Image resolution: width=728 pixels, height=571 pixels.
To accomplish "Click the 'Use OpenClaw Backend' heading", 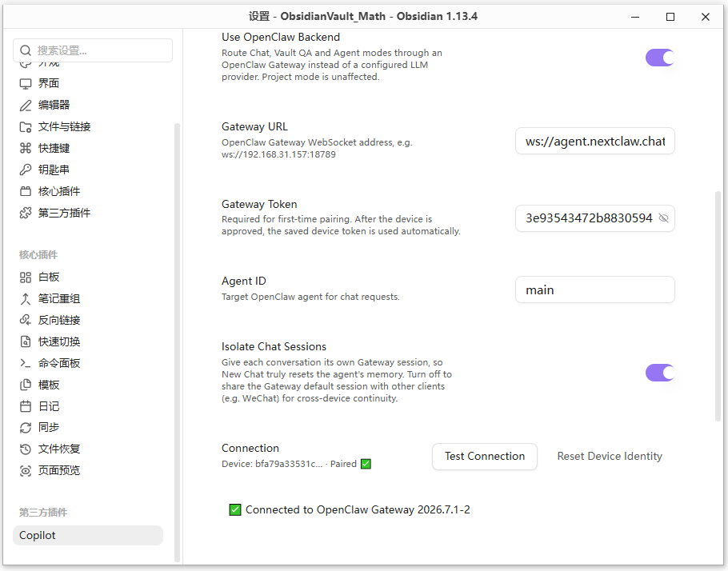I will (281, 37).
